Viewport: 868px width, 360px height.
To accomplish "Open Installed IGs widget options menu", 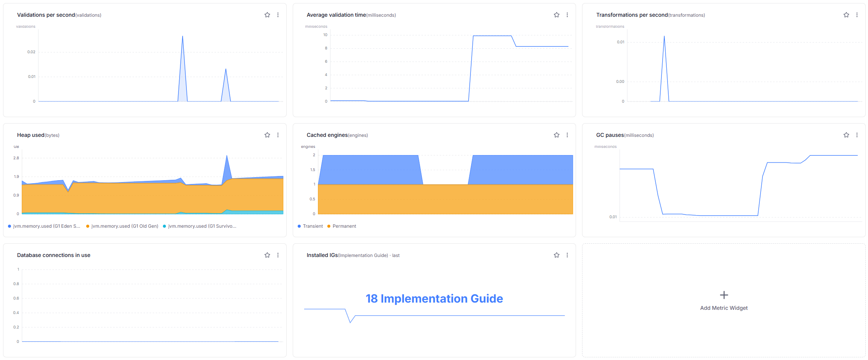I will [x=567, y=255].
